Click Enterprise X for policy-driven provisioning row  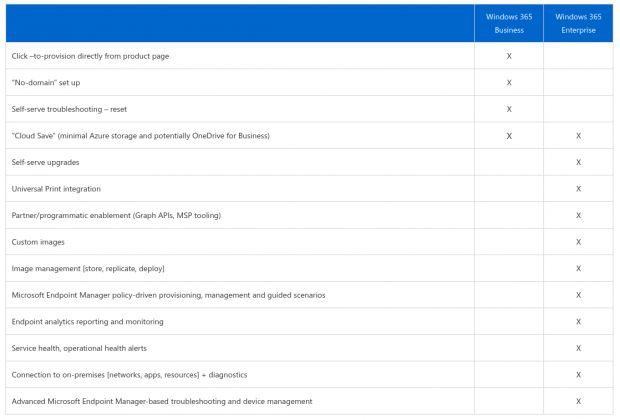tap(578, 295)
